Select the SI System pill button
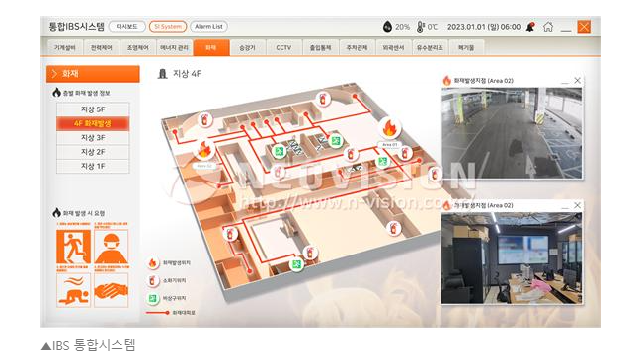Screen dimensions: 642x364 click(168, 27)
